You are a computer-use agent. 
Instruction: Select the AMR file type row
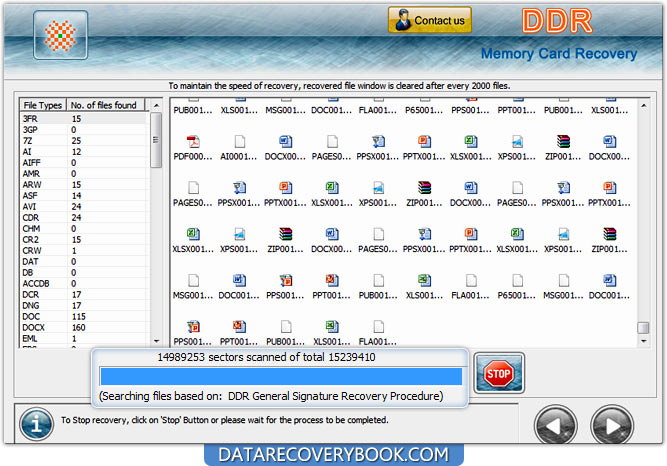click(x=84, y=174)
